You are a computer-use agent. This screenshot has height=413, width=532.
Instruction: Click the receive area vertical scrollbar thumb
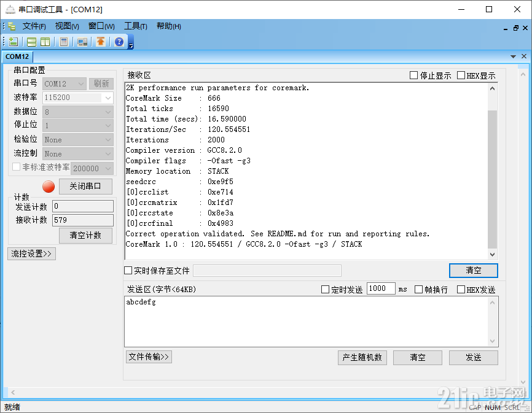click(492, 179)
